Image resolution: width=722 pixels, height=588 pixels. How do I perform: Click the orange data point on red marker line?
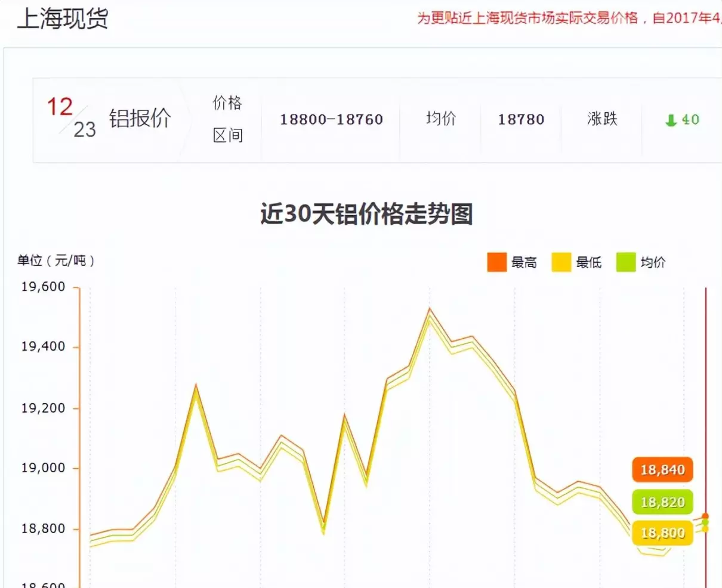705,516
